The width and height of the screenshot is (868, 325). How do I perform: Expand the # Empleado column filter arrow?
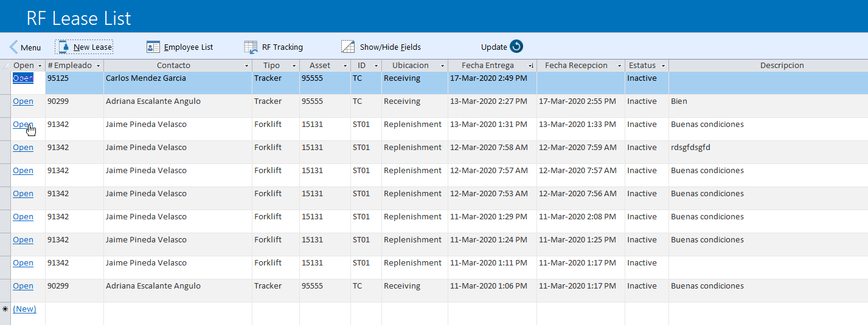98,66
